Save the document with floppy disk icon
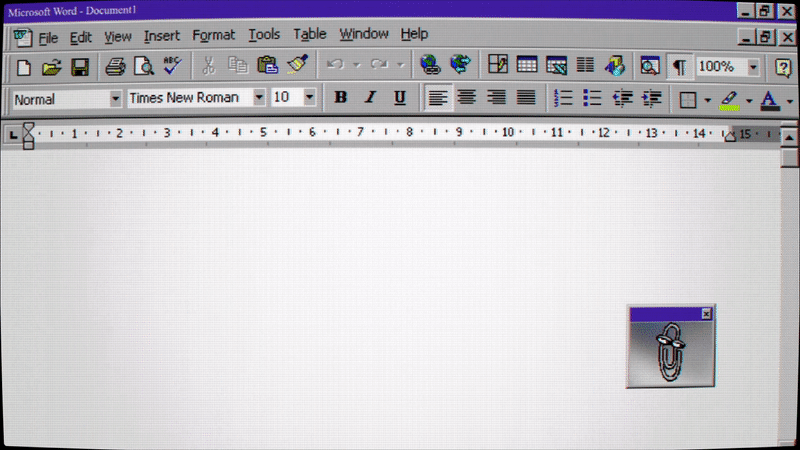The width and height of the screenshot is (800, 450). (80, 67)
